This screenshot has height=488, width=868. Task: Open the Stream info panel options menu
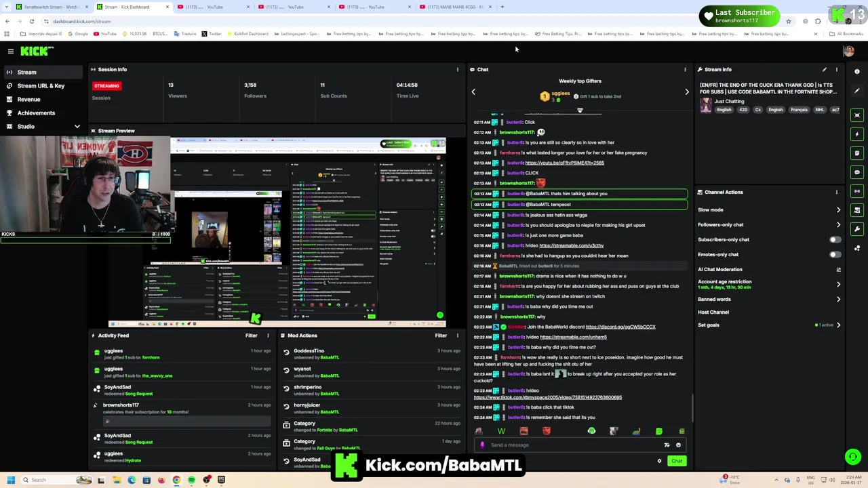(837, 69)
